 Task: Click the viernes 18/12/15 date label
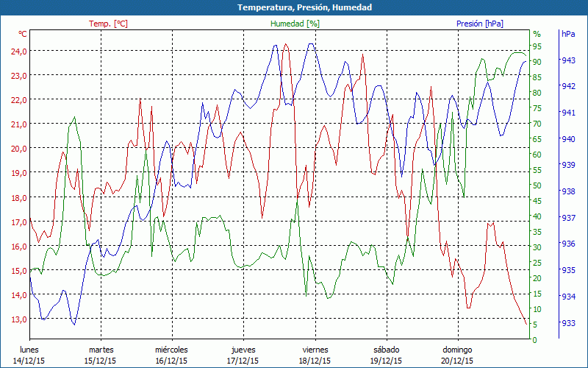315,355
